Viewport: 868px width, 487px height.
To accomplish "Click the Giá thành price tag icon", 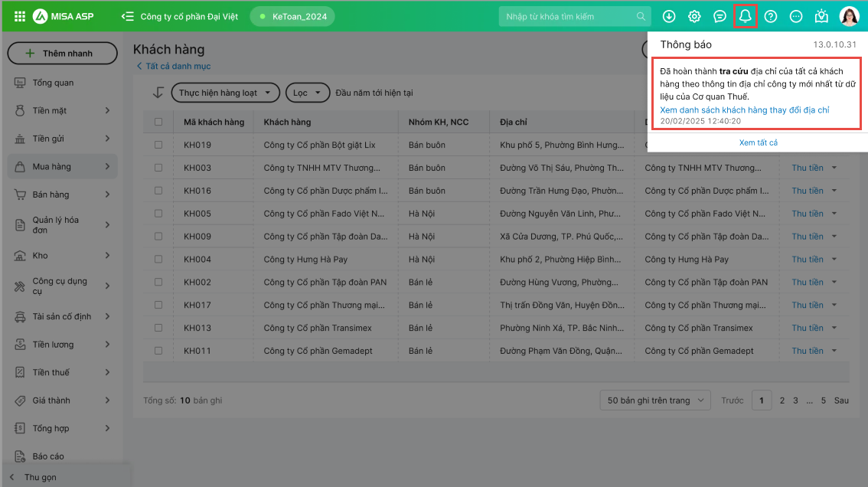I will pyautogui.click(x=20, y=400).
